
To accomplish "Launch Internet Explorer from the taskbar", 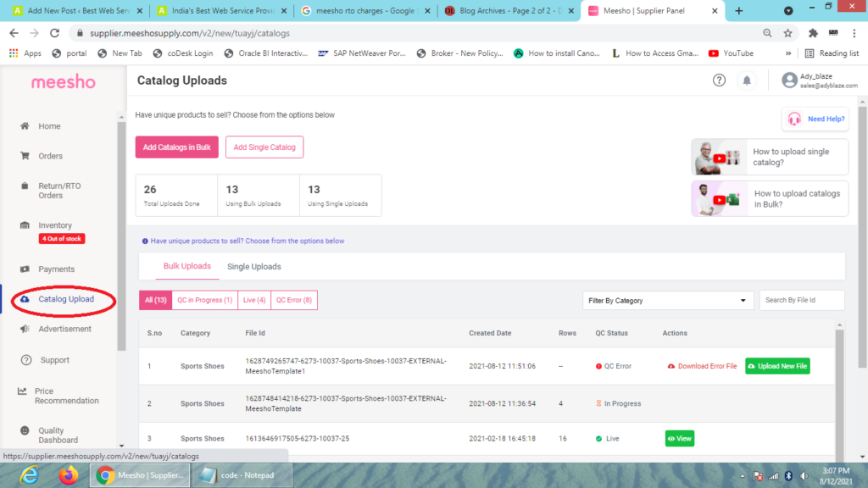I will [x=29, y=475].
